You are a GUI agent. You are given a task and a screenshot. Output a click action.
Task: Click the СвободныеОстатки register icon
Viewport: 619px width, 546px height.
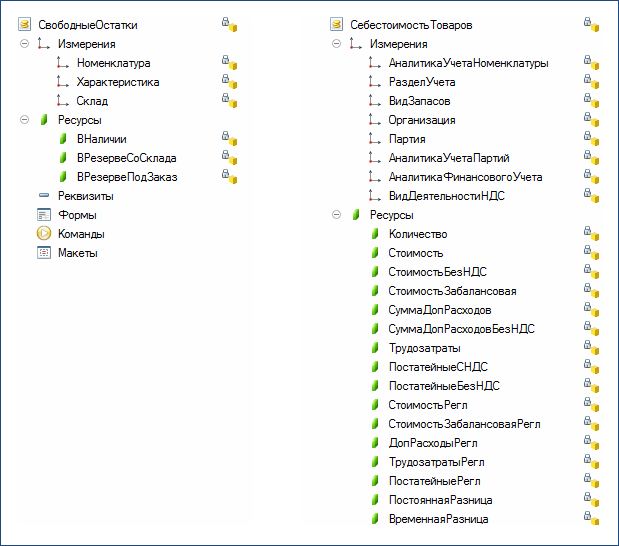[x=25, y=24]
